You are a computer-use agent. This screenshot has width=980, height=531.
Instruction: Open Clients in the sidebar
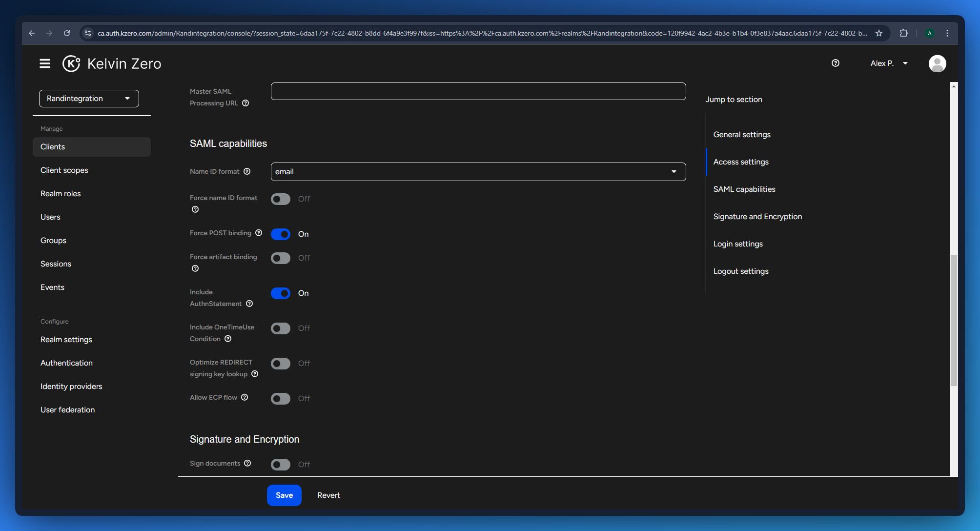pos(92,147)
